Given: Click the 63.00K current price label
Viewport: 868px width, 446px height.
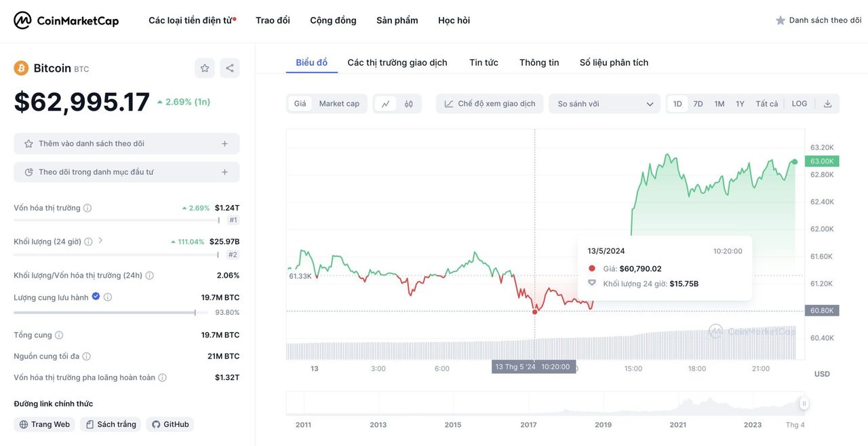Looking at the screenshot, I should coord(822,161).
